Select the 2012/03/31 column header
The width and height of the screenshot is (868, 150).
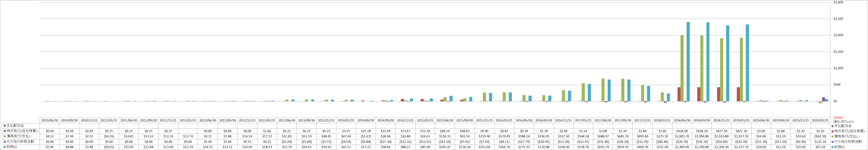188,120
